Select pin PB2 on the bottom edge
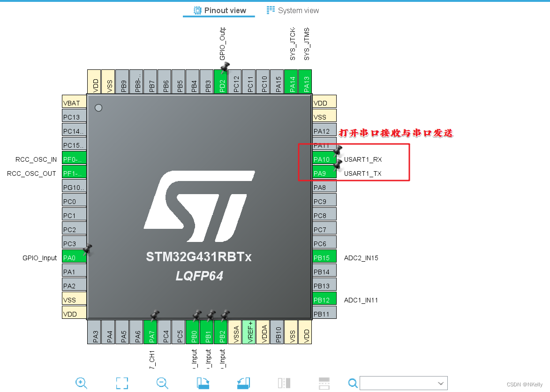 [x=221, y=332]
